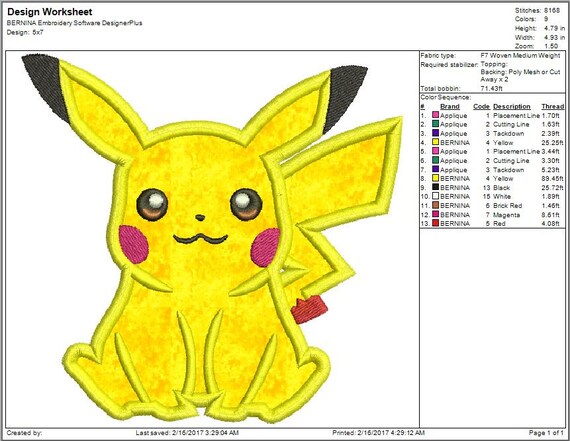The image size is (570, 441).
Task: Select the green Cutting Line swatch in row 2
Action: point(435,124)
